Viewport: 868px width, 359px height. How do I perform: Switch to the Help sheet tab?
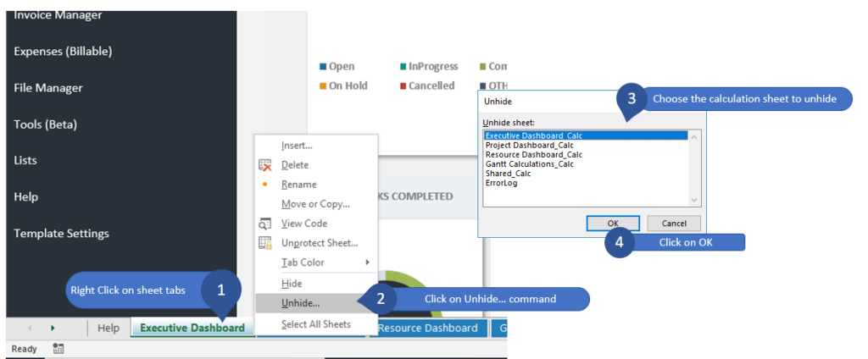(108, 328)
